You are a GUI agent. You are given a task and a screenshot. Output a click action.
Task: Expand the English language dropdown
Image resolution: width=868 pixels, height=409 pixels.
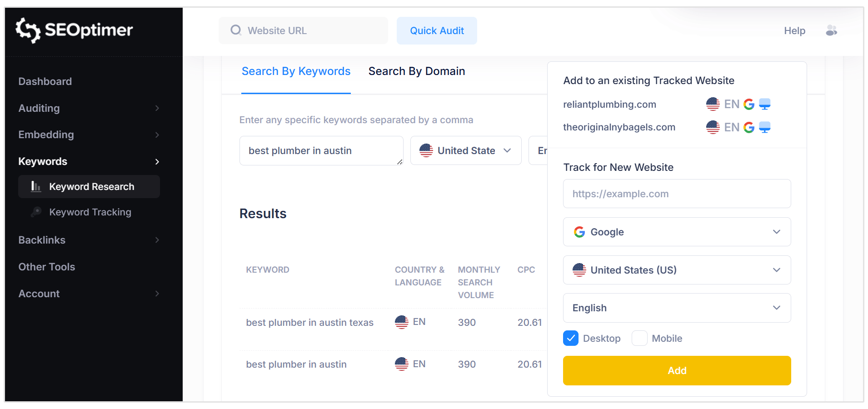[677, 308]
